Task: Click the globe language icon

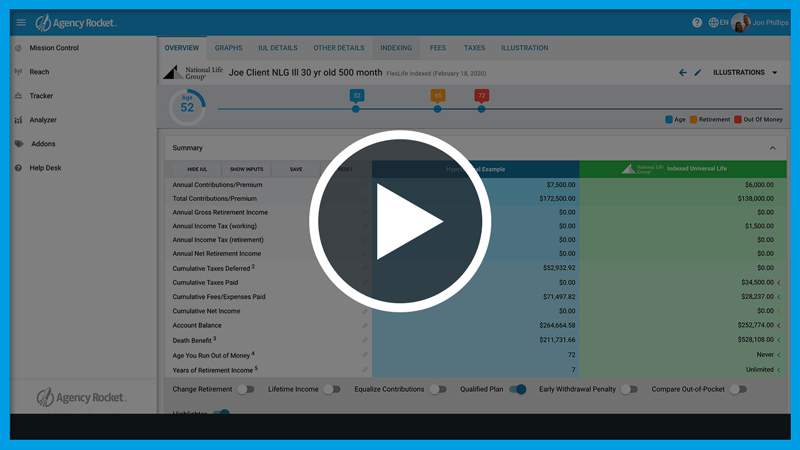Action: point(714,23)
